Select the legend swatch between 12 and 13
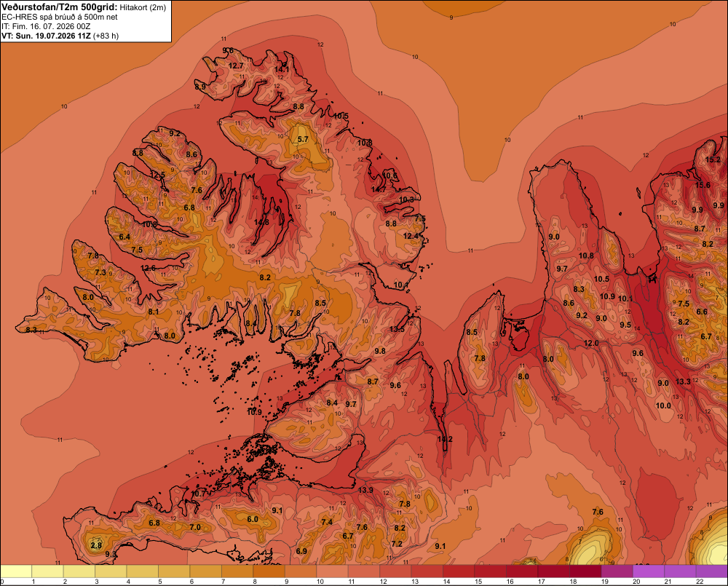The height and width of the screenshot is (586, 728). [395, 571]
